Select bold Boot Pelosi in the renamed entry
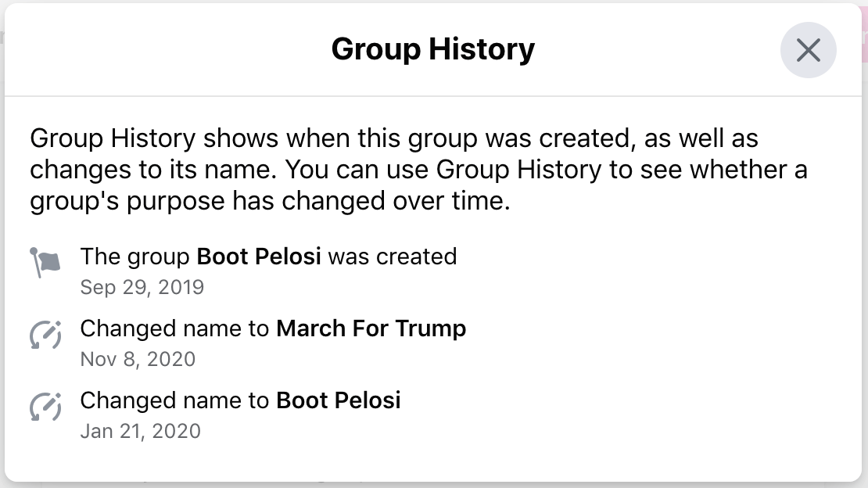 (339, 400)
